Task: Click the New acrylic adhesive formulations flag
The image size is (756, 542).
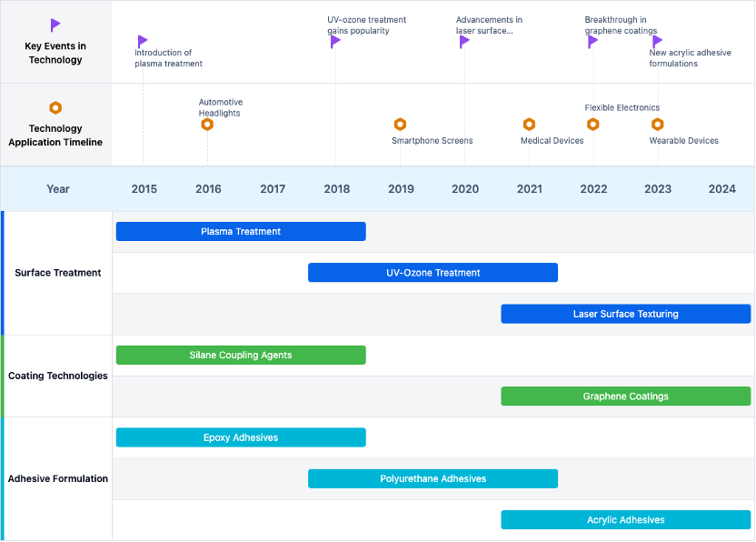Action: coord(657,41)
